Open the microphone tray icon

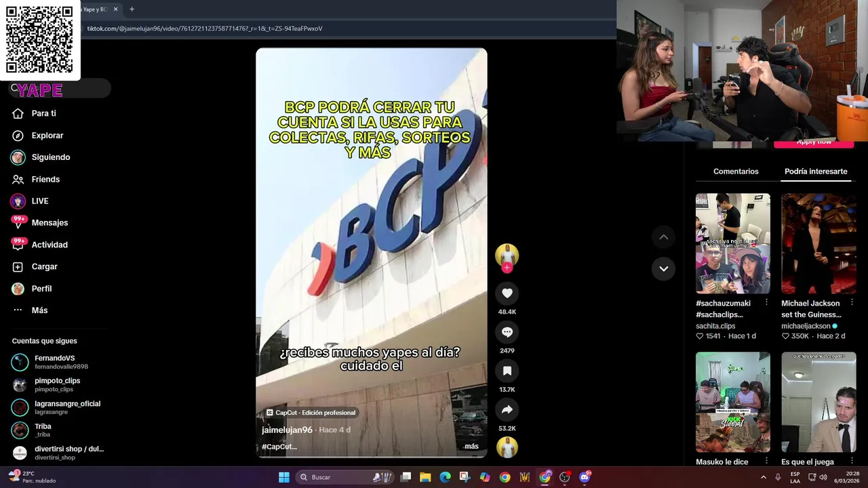778,477
